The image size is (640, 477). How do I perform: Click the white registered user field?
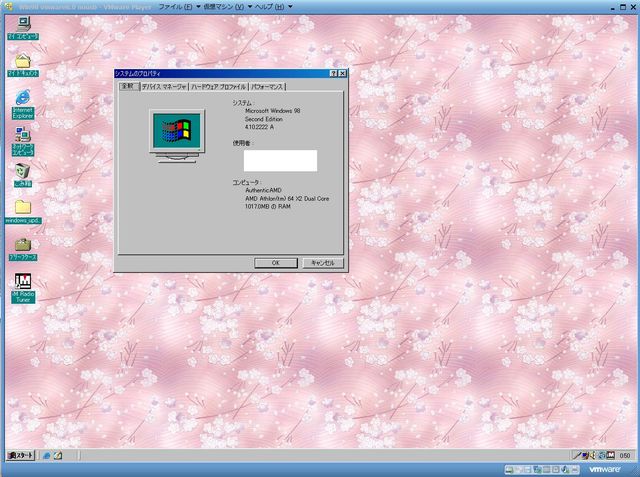[280, 161]
